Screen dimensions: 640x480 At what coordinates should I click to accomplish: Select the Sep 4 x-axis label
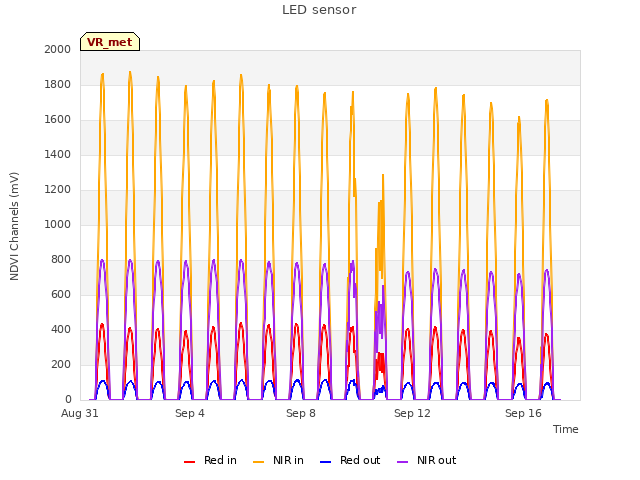(x=190, y=413)
